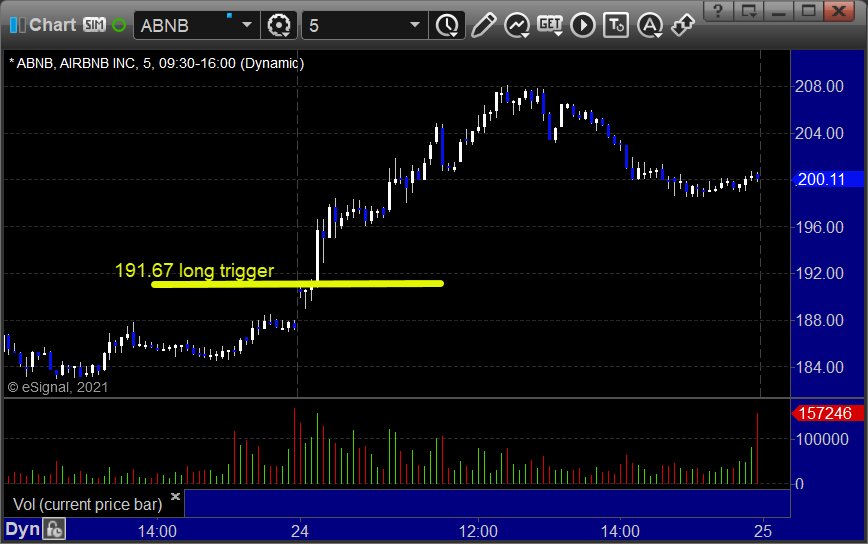Click the 208.00 price axis label
Image resolution: width=868 pixels, height=544 pixels.
coord(819,86)
